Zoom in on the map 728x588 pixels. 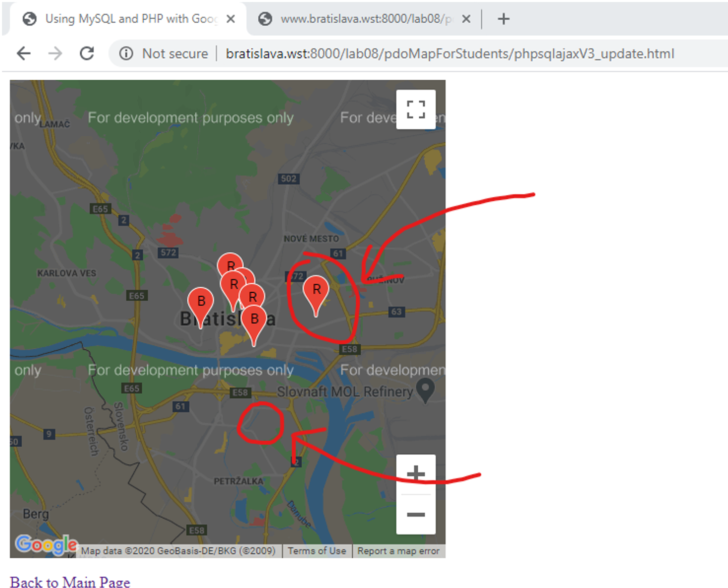pos(415,474)
